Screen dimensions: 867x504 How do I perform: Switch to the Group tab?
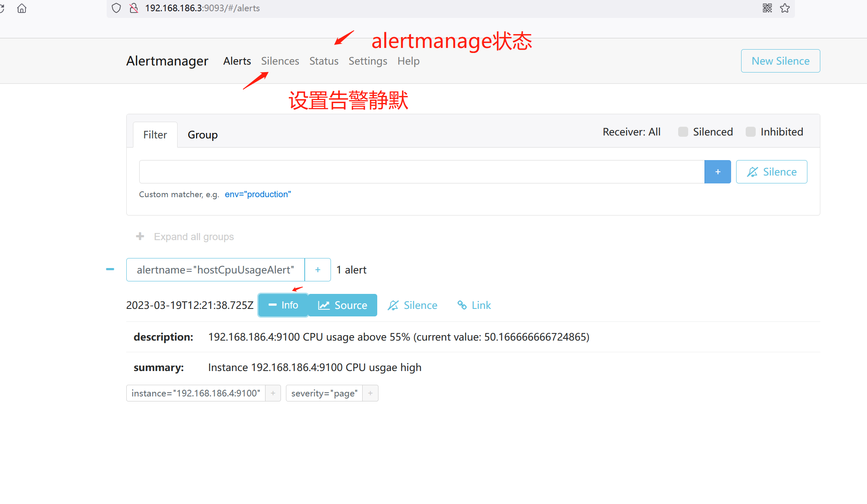coord(203,135)
